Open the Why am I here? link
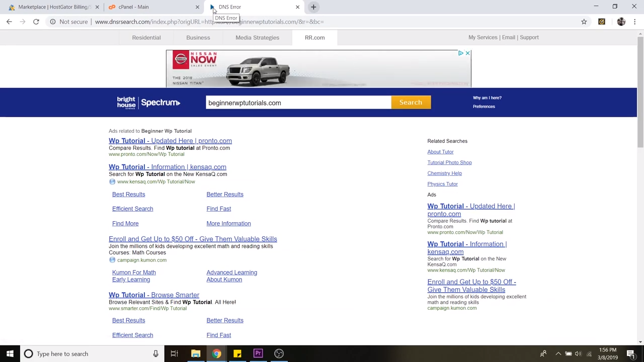 487,98
